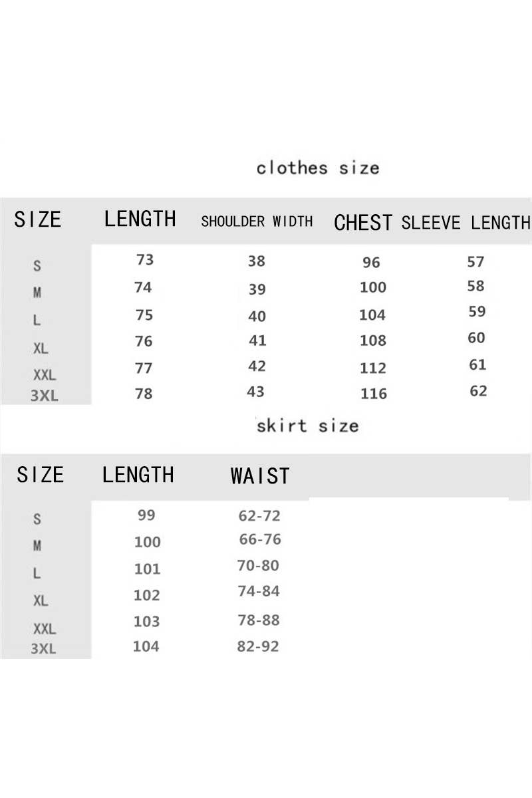The width and height of the screenshot is (532, 798).
Task: Select waist range 62-72
Action: 259,515
